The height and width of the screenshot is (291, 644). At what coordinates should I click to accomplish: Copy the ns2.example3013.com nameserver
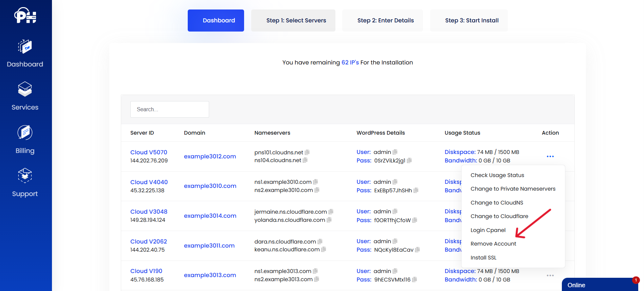[317, 279]
